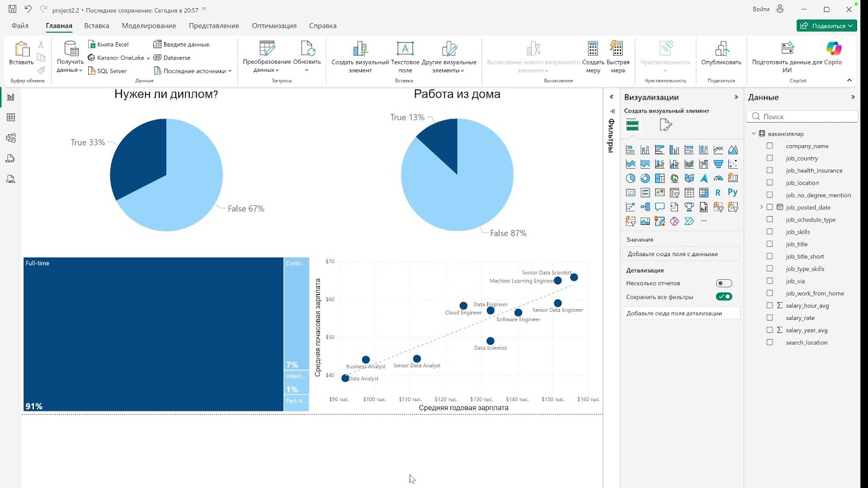Screen dimensions: 868x488
Task: Switch to the Вставка tab
Action: tap(96, 26)
